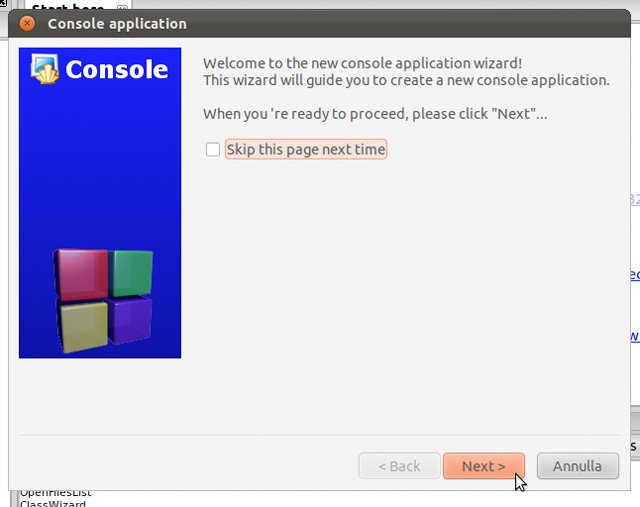640x507 pixels.
Task: Close the Start here tab behind the dialog
Action: 122,7
